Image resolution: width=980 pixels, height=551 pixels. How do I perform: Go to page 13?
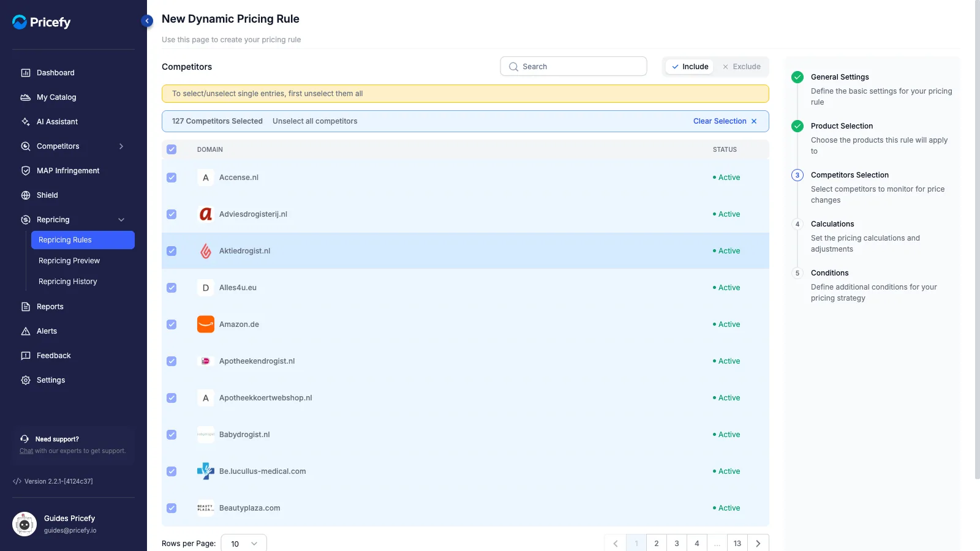pos(737,543)
